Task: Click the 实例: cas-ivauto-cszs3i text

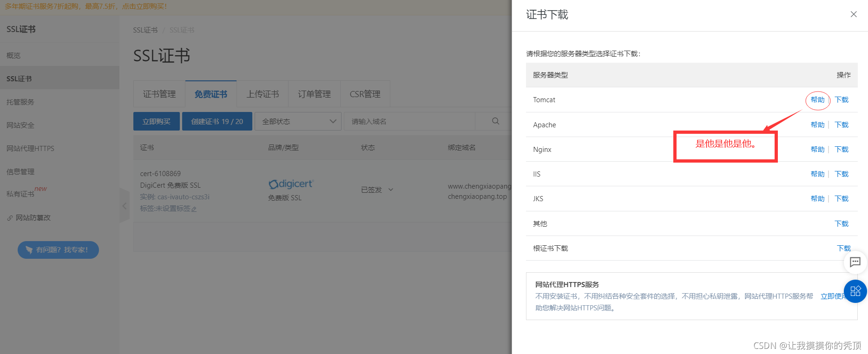Action: click(175, 197)
